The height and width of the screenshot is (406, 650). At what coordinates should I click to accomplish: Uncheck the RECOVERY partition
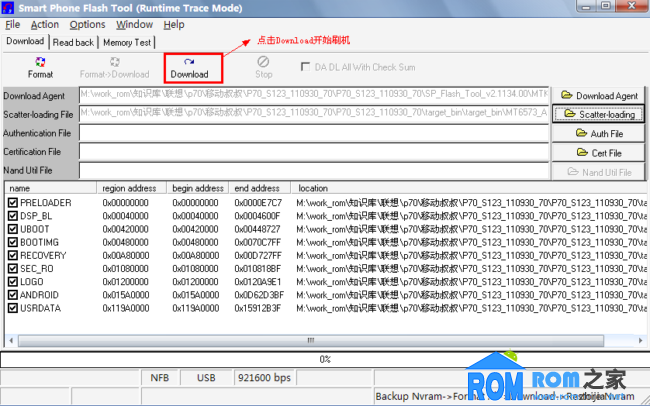coord(13,255)
